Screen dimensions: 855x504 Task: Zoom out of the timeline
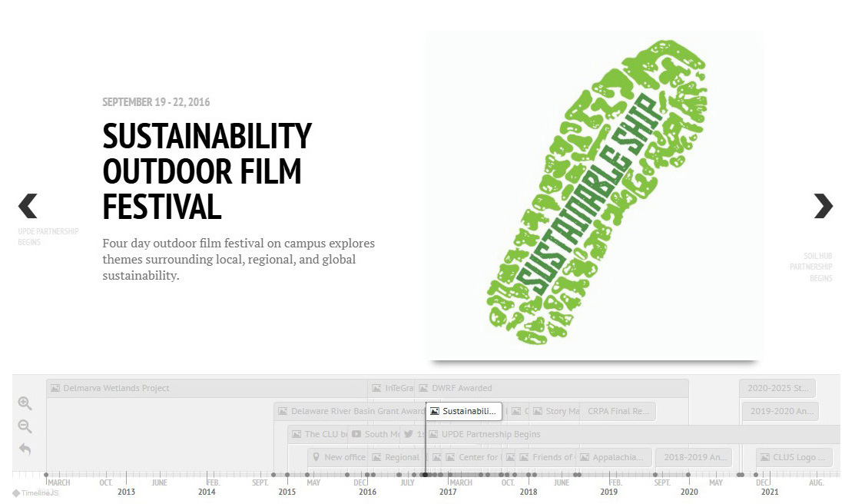coord(25,426)
